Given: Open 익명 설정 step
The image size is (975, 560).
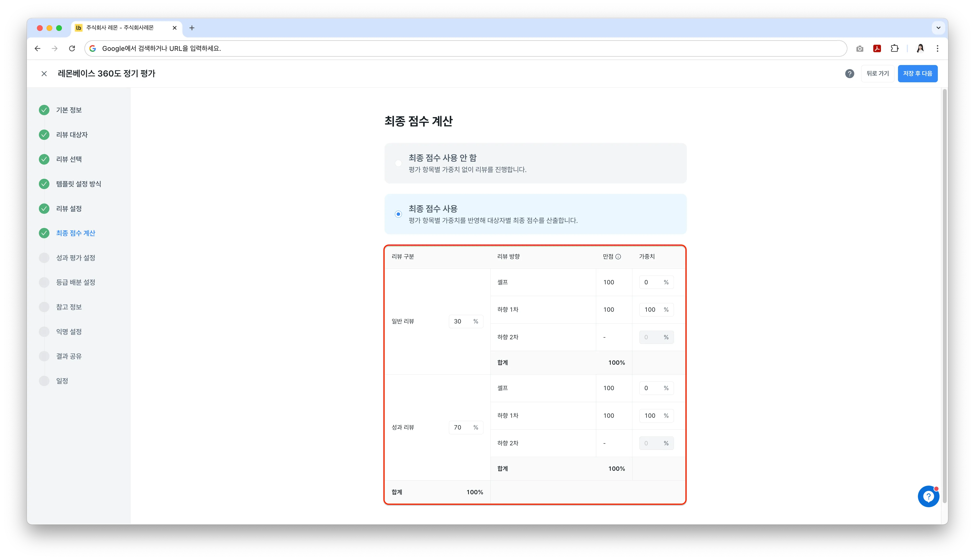Looking at the screenshot, I should click(x=68, y=332).
